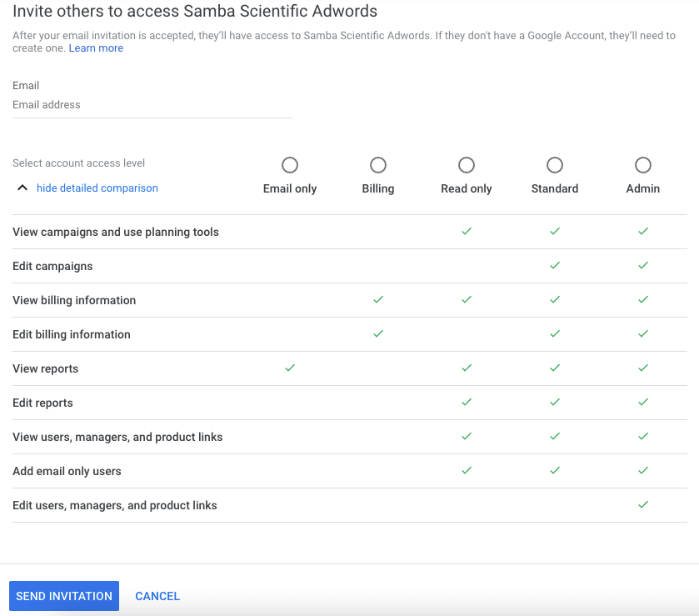Click the Standard checkmark for Add email only users
Viewport: 699px width, 616px height.
click(555, 470)
